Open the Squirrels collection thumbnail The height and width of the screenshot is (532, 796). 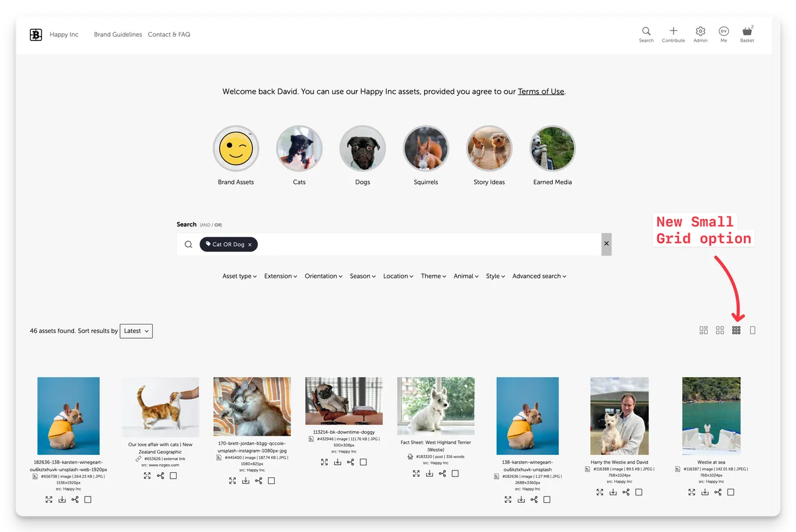pyautogui.click(x=426, y=149)
